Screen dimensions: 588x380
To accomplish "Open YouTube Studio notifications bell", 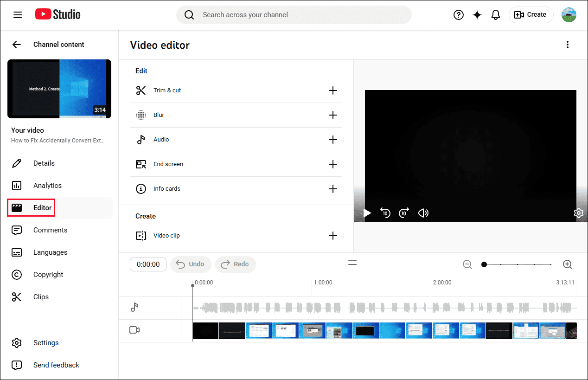I will point(495,14).
